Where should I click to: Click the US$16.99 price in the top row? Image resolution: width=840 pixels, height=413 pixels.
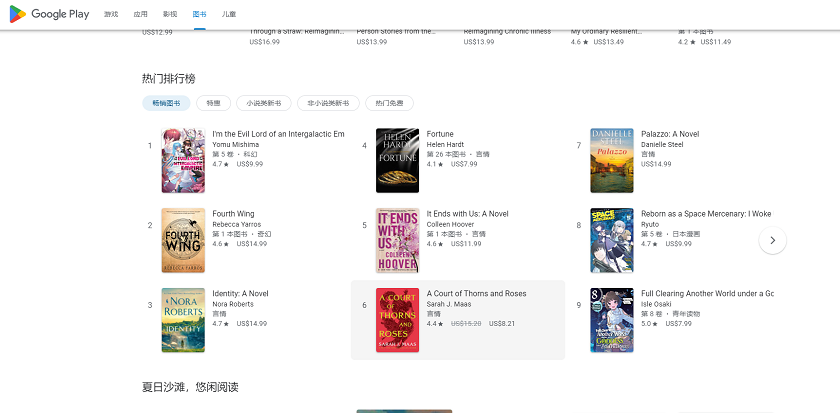pos(265,42)
